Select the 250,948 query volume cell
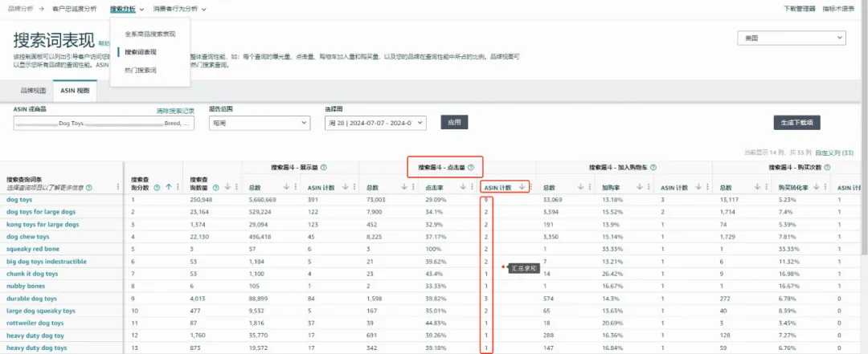The height and width of the screenshot is (354, 868). 201,200
